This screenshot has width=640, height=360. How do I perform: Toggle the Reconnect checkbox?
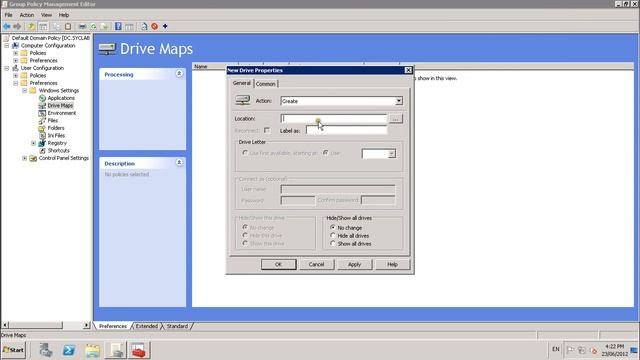[x=267, y=130]
